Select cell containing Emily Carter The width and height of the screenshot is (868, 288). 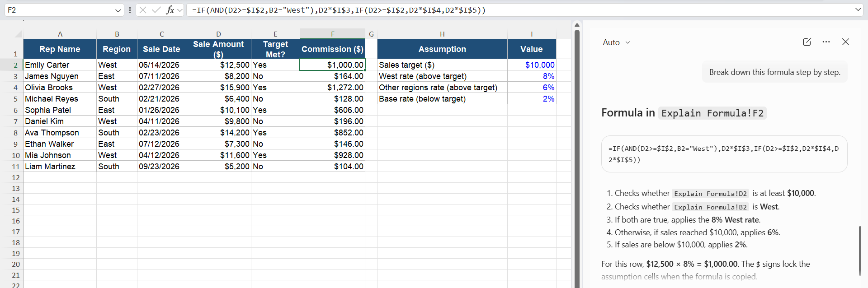pos(60,65)
